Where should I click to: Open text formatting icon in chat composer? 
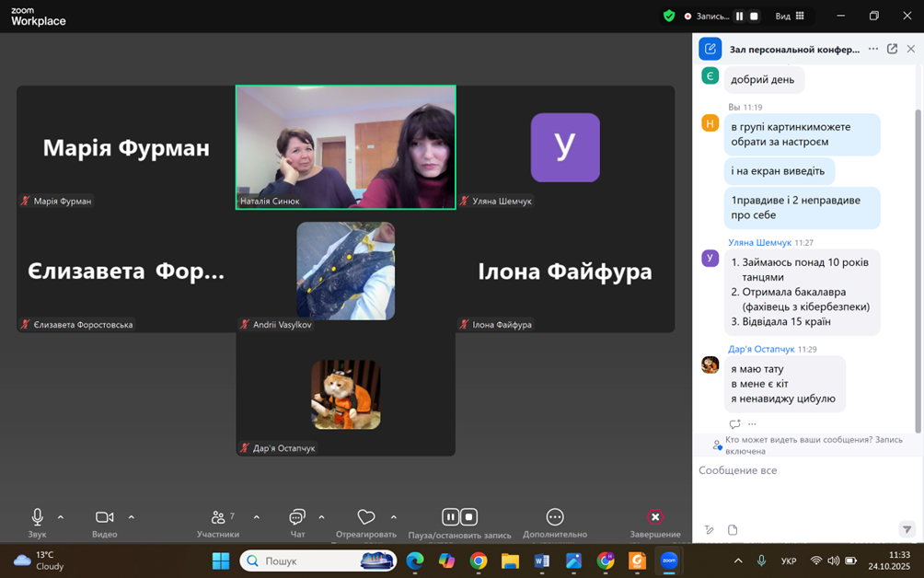[709, 530]
